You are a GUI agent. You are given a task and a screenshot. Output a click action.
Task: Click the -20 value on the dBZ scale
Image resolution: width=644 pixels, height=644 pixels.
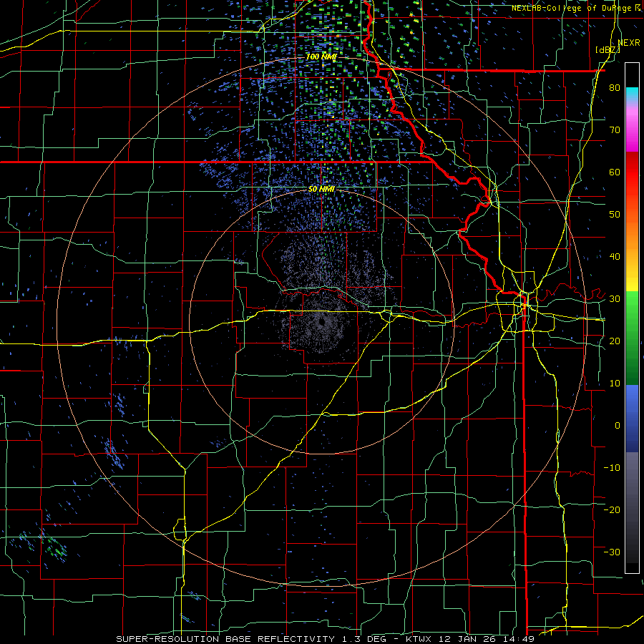point(612,510)
